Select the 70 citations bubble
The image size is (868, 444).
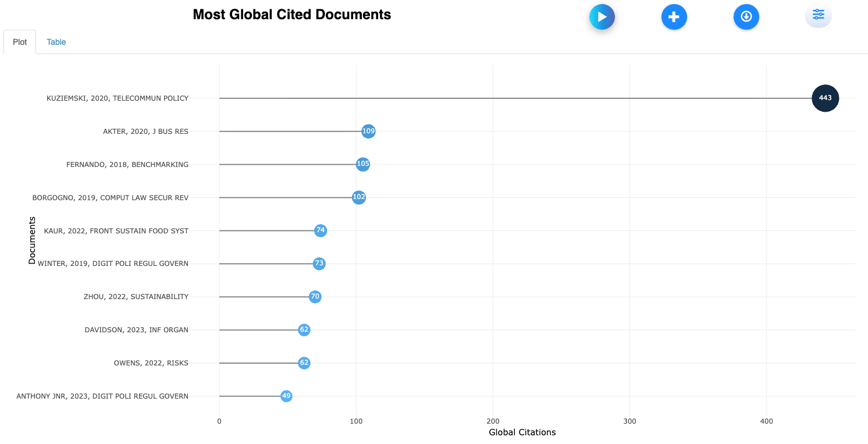coord(315,297)
